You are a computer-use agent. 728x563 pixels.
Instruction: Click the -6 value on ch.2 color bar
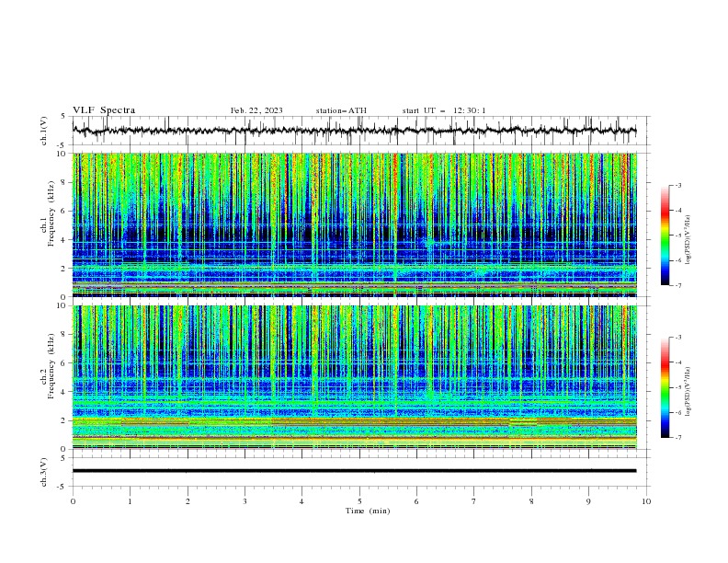pos(677,412)
